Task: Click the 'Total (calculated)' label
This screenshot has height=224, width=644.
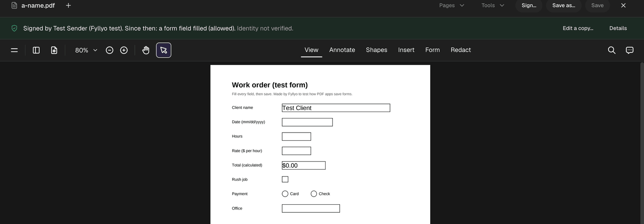Action: [x=247, y=165]
